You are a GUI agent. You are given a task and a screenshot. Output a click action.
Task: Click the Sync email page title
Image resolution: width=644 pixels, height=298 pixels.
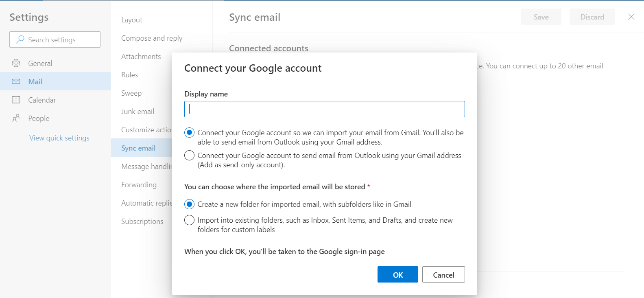pyautogui.click(x=255, y=17)
